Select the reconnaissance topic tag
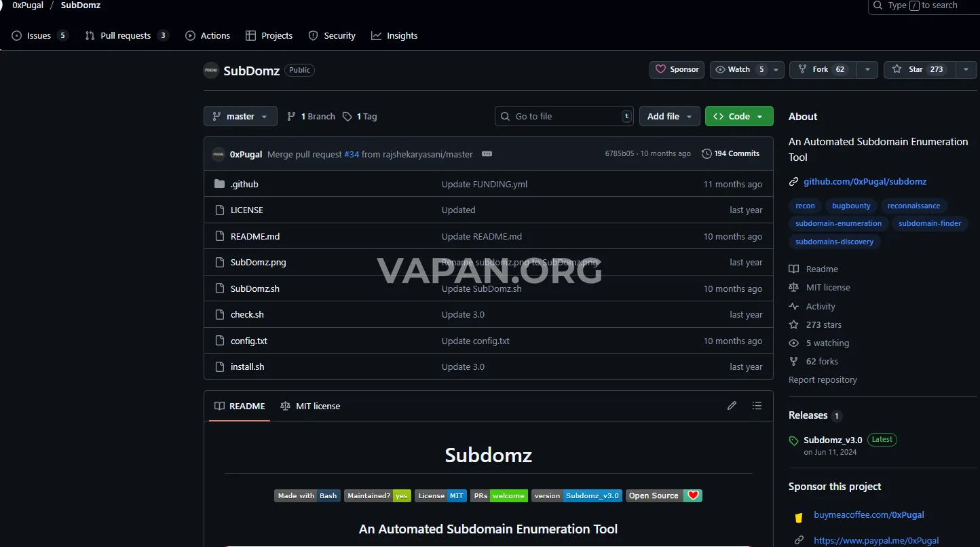 point(913,206)
